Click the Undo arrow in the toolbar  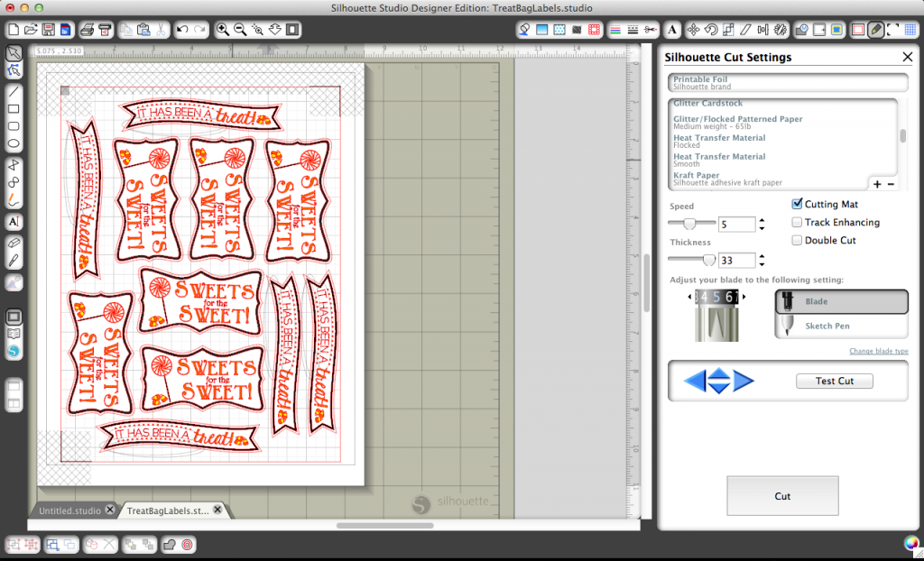pyautogui.click(x=182, y=30)
